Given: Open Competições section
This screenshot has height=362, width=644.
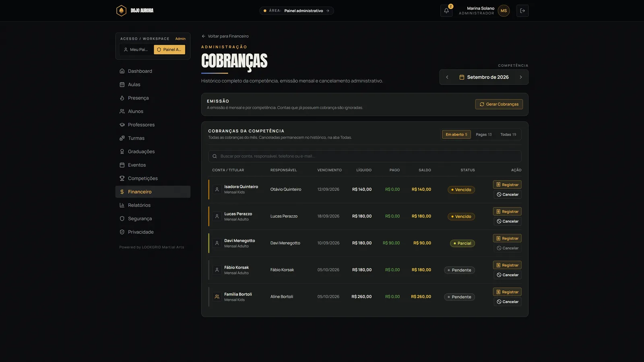Looking at the screenshot, I should (x=153, y=179).
